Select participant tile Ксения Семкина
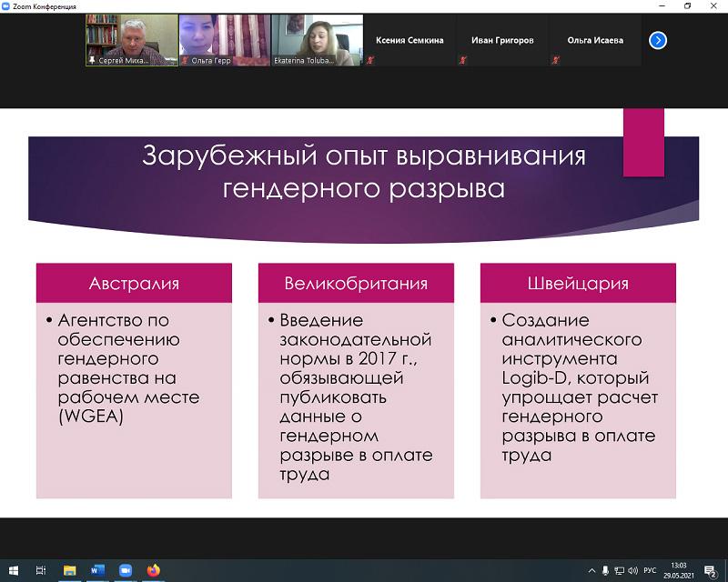The width and height of the screenshot is (728, 582). click(409, 41)
